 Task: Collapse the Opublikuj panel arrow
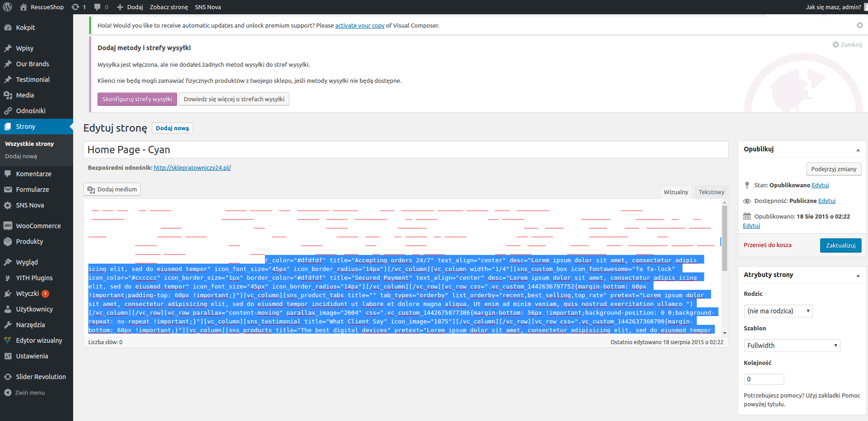click(857, 150)
